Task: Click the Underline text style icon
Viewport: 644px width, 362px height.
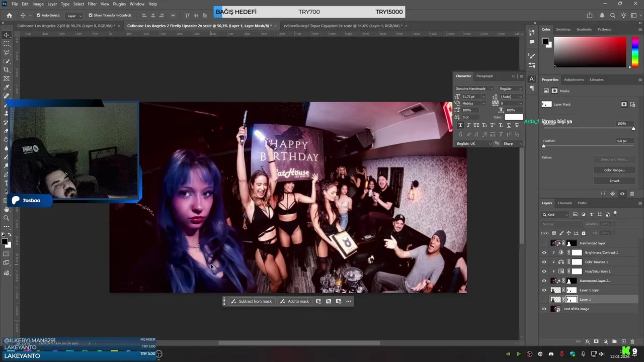Action: pos(509,125)
